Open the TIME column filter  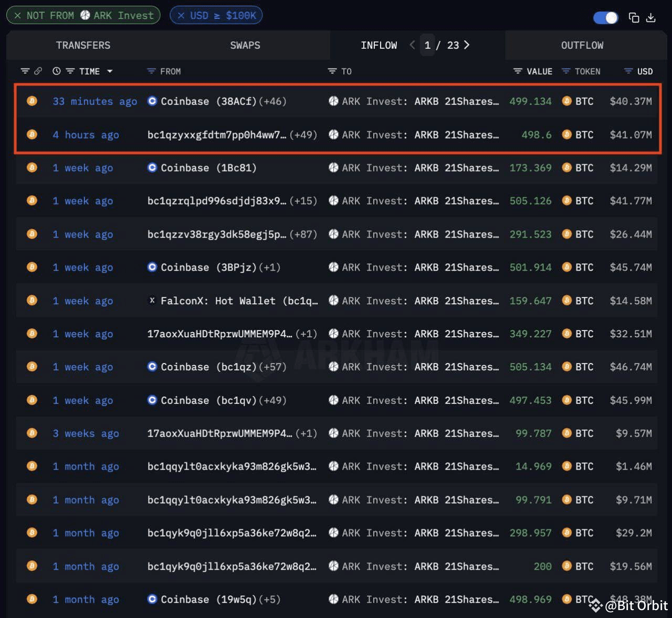70,71
